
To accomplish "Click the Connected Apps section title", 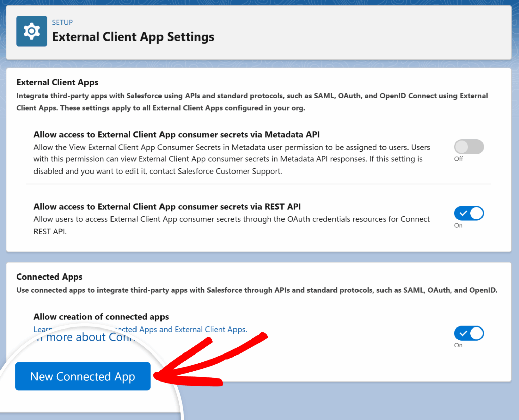I will 49,277.
